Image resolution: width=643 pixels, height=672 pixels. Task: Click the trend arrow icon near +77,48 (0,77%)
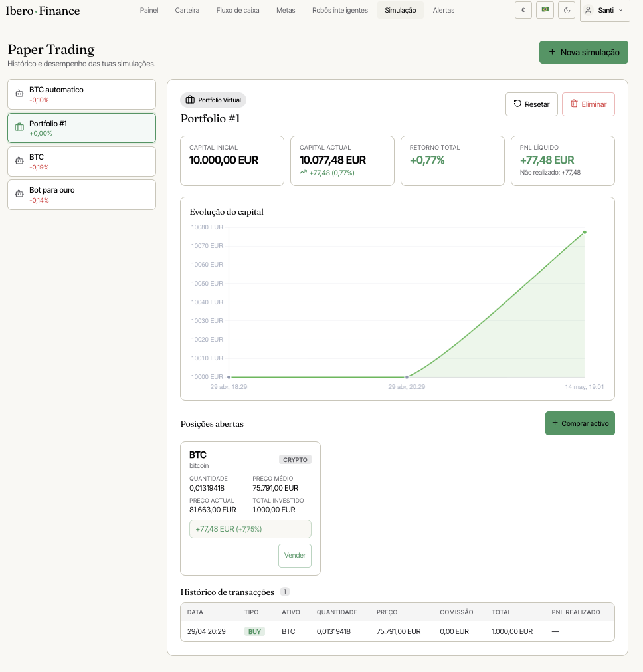tap(304, 173)
